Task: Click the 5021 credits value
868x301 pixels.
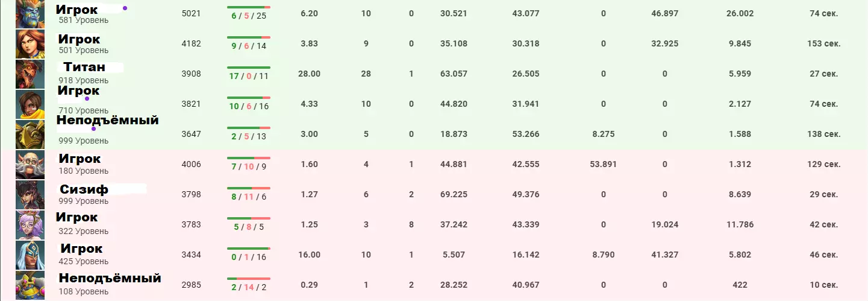Action: tap(191, 13)
